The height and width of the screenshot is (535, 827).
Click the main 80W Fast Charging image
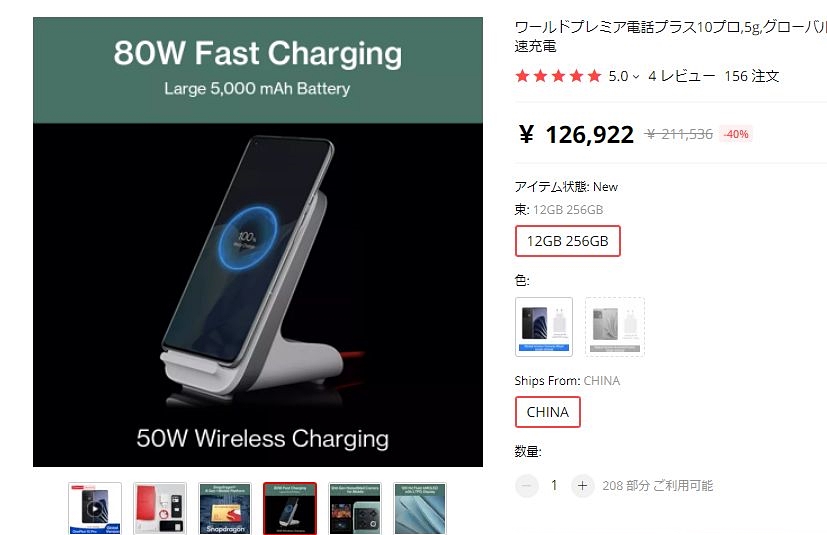258,242
